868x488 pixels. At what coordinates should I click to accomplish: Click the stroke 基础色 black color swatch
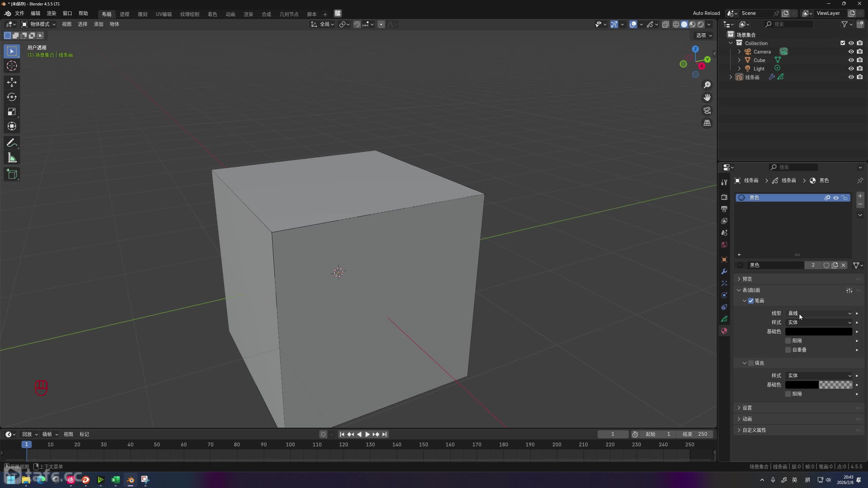click(x=818, y=331)
